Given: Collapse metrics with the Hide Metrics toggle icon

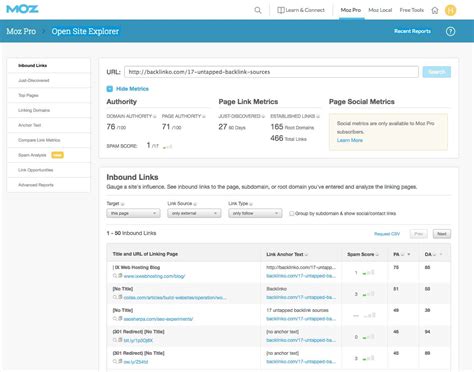Looking at the screenshot, I should coord(110,89).
